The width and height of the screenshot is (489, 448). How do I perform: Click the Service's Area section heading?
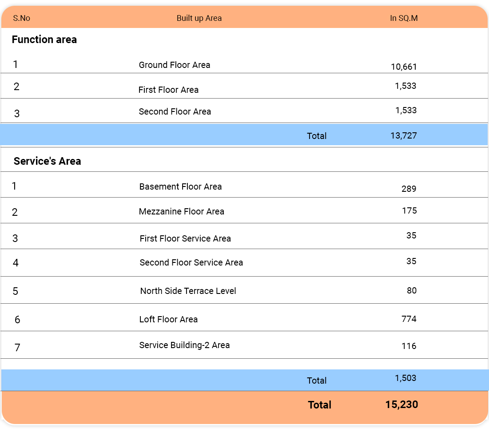click(x=47, y=161)
